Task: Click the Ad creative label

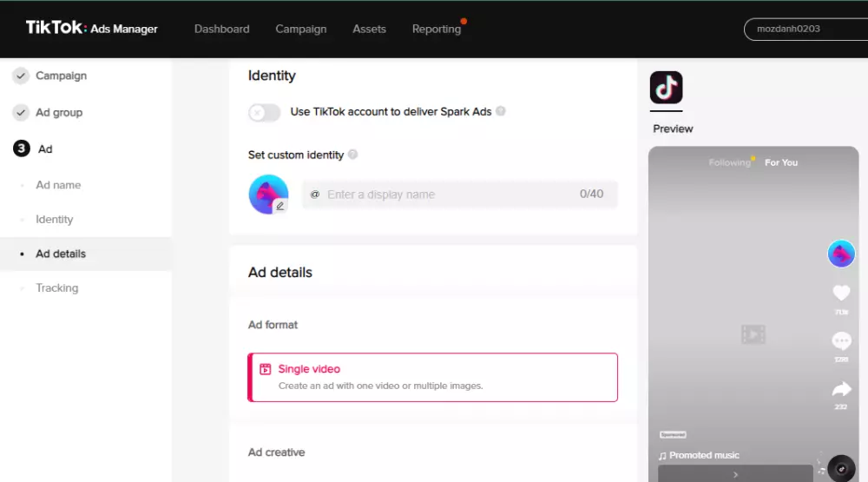Action: pos(276,452)
